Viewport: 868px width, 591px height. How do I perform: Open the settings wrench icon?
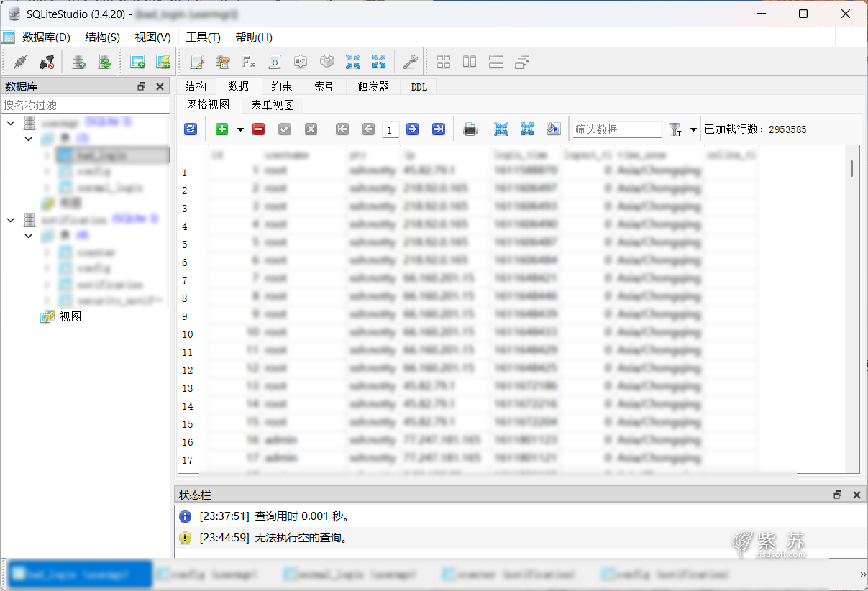coord(410,63)
